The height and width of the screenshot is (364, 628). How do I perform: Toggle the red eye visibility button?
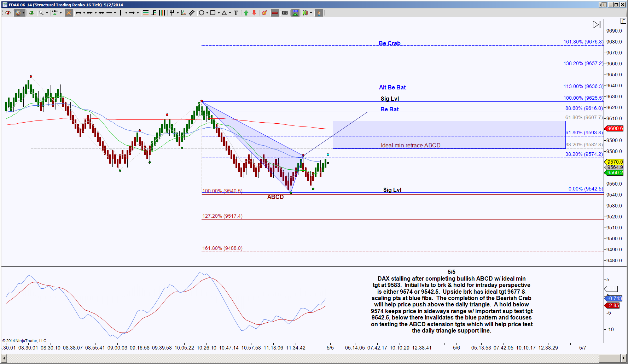tap(7, 13)
